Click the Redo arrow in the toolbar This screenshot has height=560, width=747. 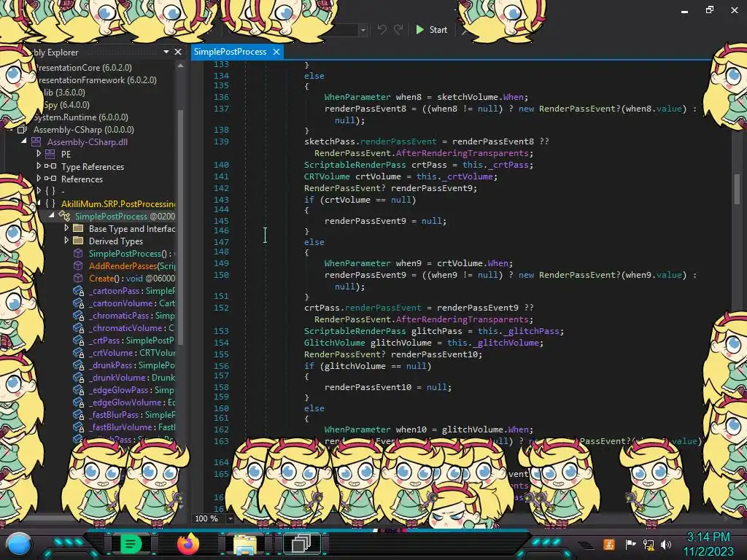[398, 29]
